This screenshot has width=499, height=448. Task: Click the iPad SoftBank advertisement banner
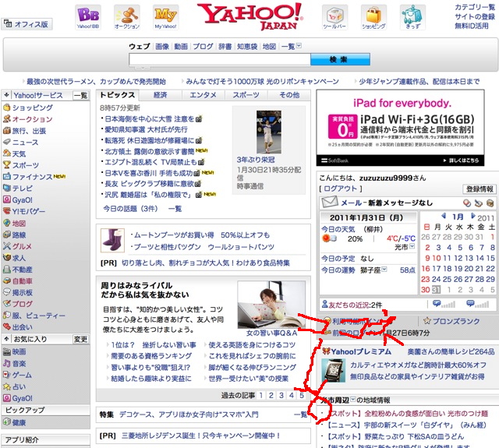point(400,128)
